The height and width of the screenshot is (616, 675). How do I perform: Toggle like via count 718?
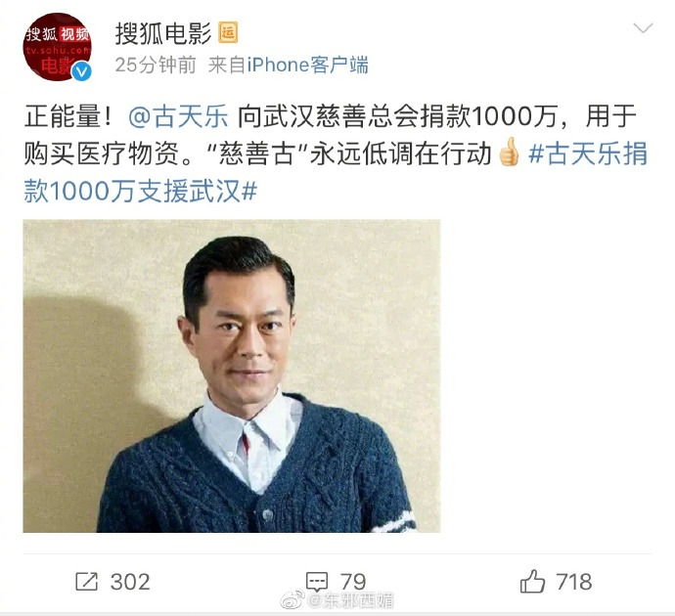[x=574, y=582]
